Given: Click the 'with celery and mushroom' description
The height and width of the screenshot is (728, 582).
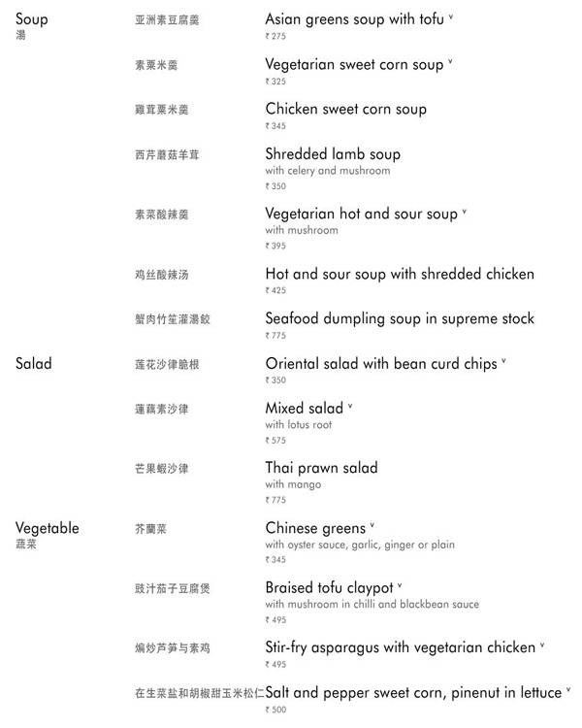Looking at the screenshot, I should click(328, 171).
